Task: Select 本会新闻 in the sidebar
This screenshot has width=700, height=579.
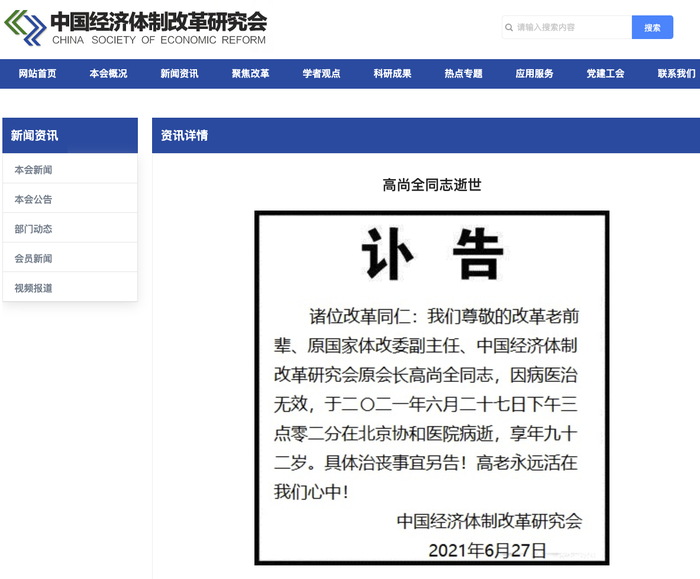Action: click(70, 170)
